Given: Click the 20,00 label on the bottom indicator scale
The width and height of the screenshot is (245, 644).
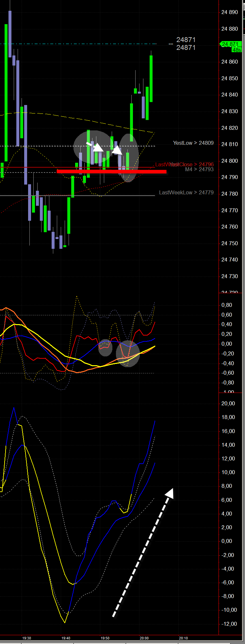Looking at the screenshot, I should coord(228,403).
